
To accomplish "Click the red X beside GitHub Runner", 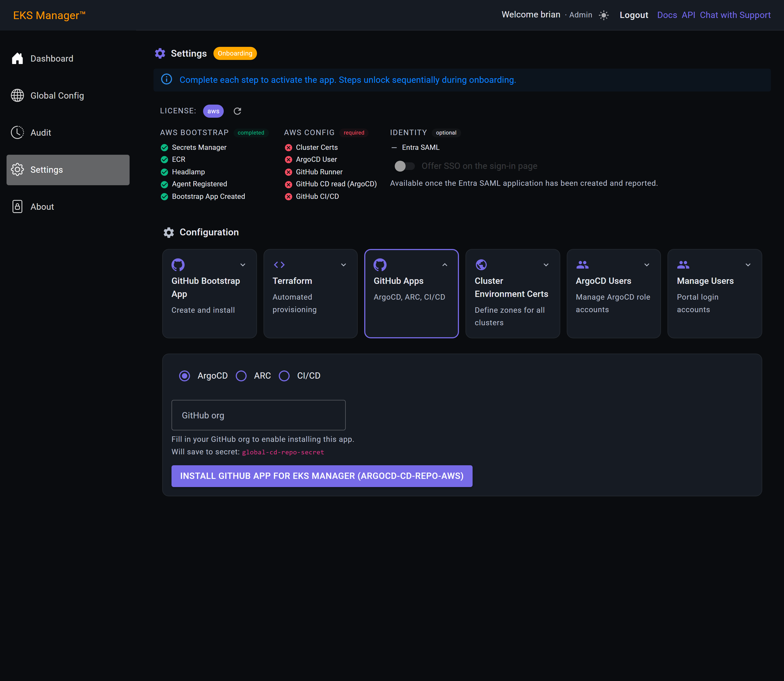I will pyautogui.click(x=289, y=172).
